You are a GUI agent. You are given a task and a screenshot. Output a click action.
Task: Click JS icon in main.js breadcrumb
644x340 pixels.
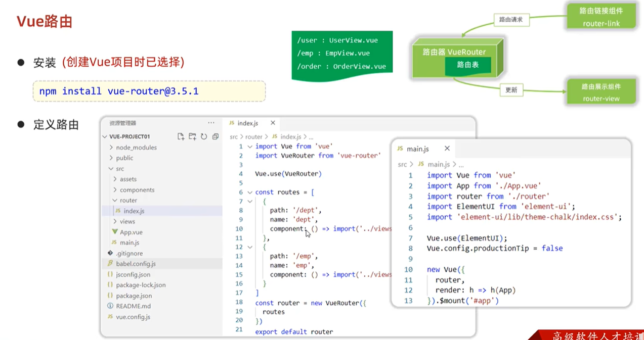click(421, 164)
